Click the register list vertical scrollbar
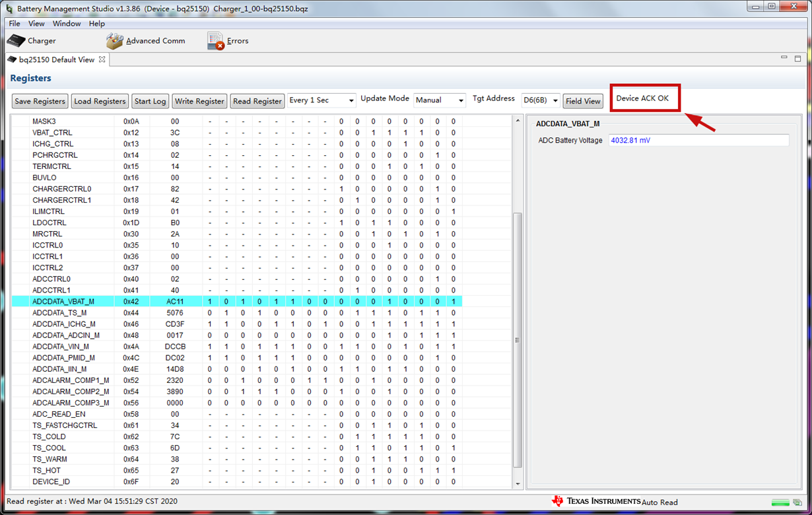This screenshot has height=515, width=812. (x=518, y=340)
